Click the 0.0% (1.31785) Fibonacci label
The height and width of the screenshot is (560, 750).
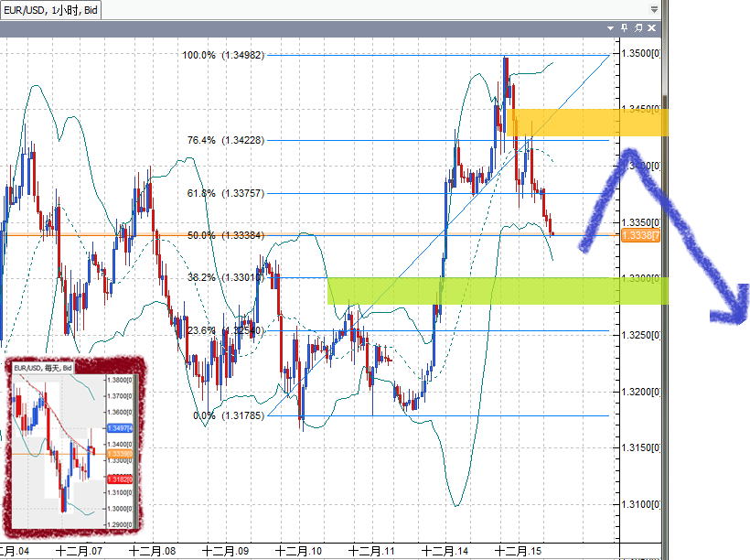(x=228, y=415)
